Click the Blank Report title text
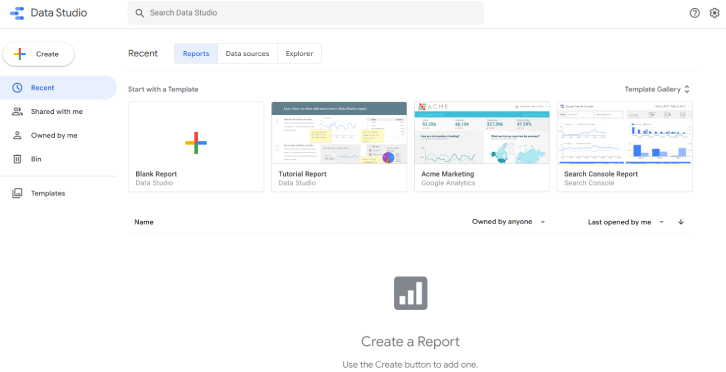726x372 pixels. pos(156,174)
